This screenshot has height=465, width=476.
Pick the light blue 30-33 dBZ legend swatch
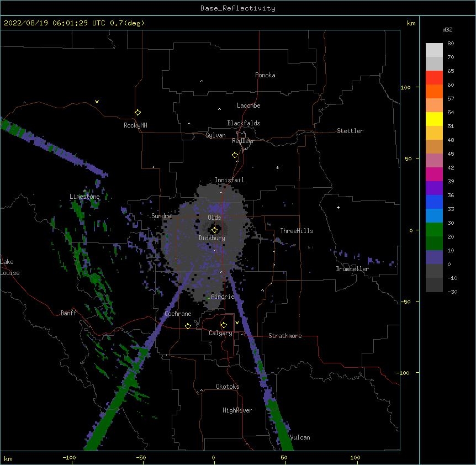(434, 216)
